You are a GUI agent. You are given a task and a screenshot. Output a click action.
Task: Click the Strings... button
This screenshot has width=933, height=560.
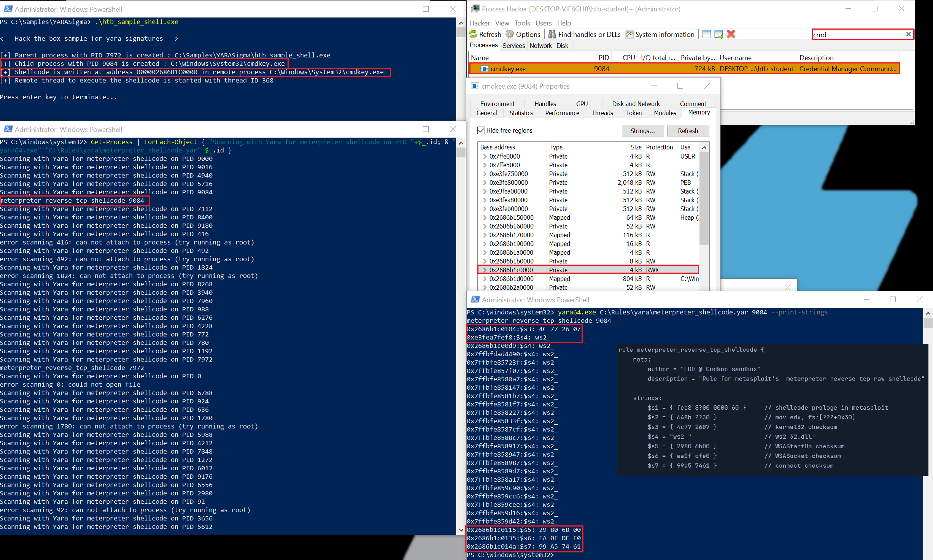click(x=642, y=131)
